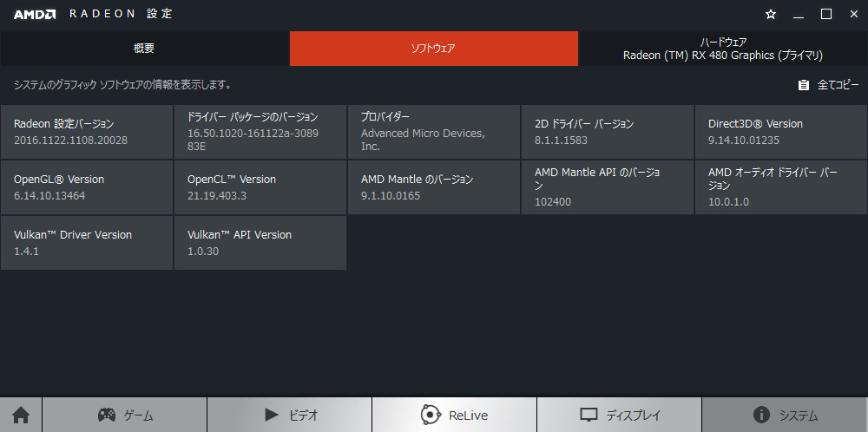The width and height of the screenshot is (868, 432).
Task: Click Radeon 設定バージョン tile
Action: (x=87, y=132)
